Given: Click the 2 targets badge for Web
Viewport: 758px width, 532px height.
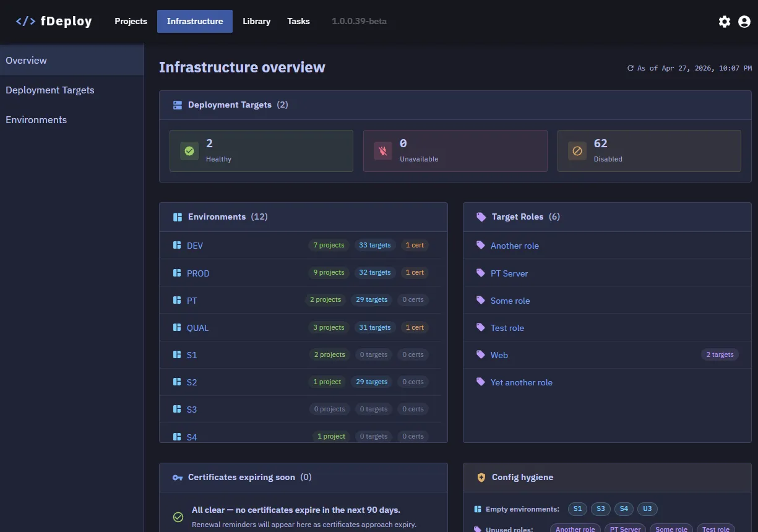Looking at the screenshot, I should click(x=720, y=354).
